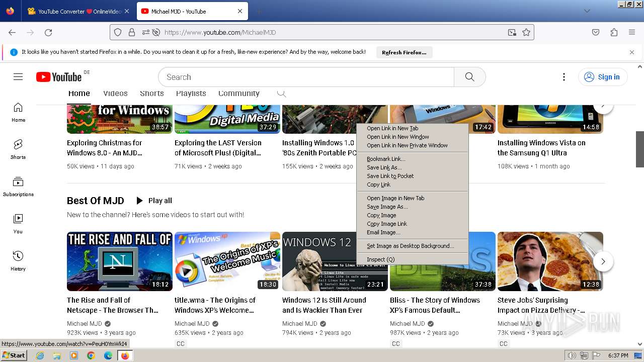Choose Inspect (Q) from context menu
Viewport: 644px width, 362px height.
(x=413, y=259)
